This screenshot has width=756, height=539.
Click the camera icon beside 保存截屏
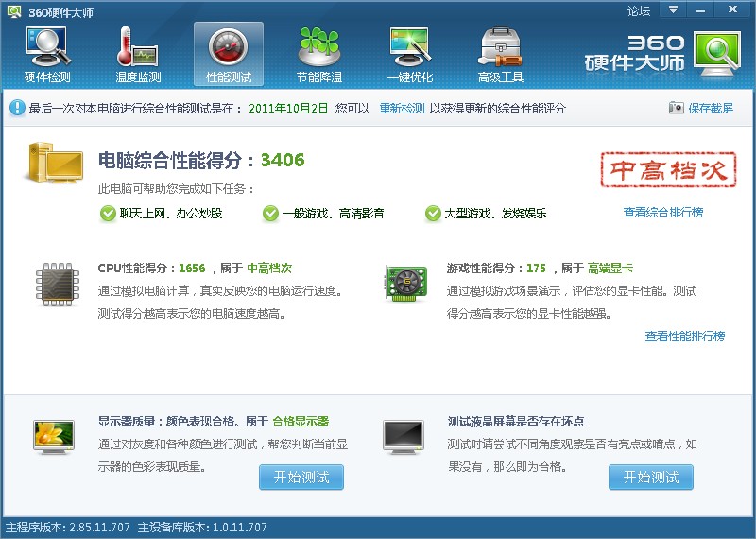tap(676, 109)
